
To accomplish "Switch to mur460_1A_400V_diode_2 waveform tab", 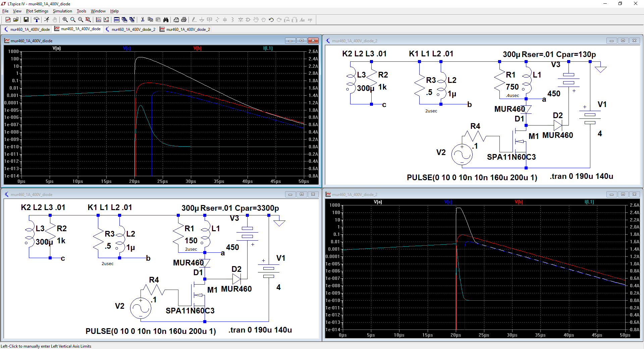I will click(185, 29).
